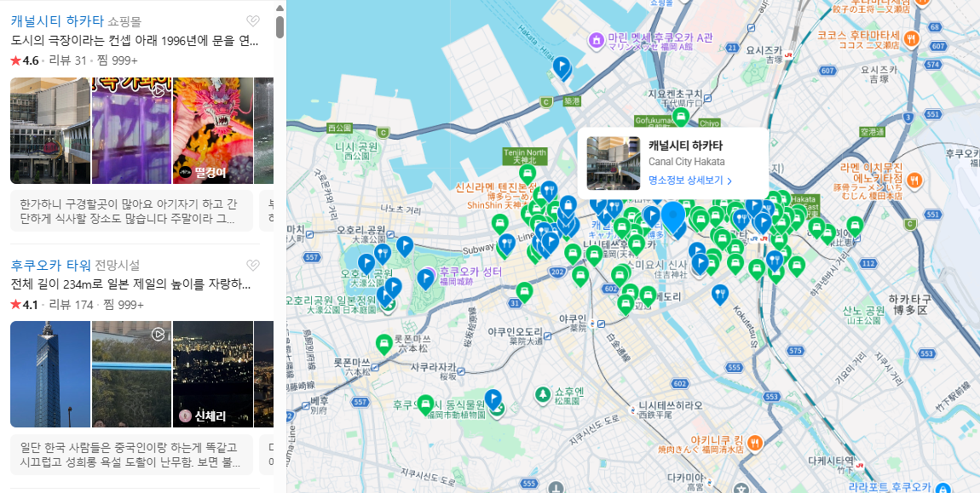
Task: Select the large highlighted blue Canal City pin
Action: pyautogui.click(x=673, y=217)
